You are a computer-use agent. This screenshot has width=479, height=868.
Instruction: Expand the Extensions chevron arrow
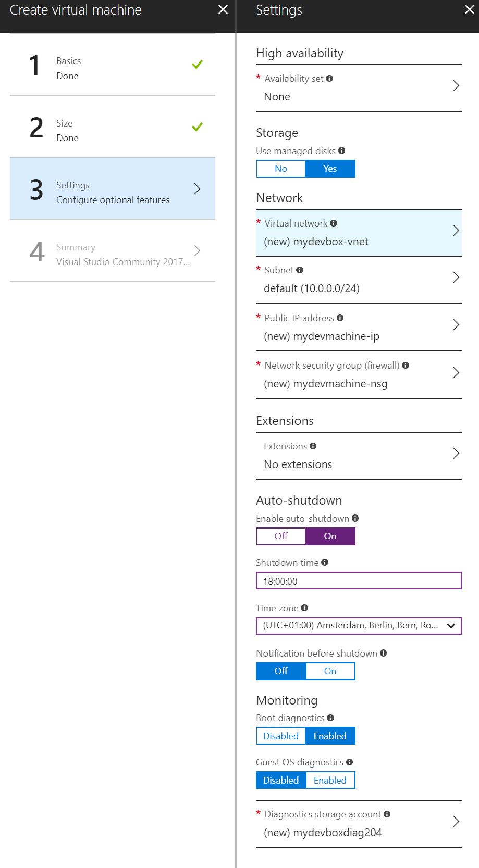click(456, 454)
